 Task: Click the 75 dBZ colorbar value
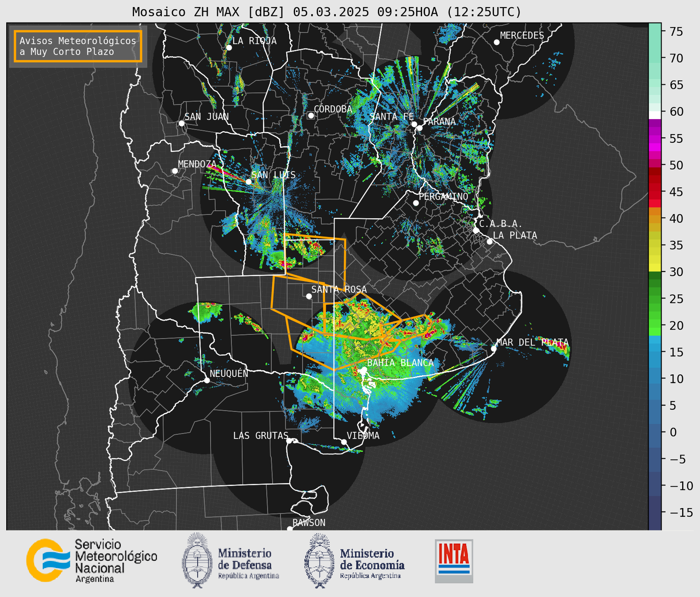click(676, 32)
